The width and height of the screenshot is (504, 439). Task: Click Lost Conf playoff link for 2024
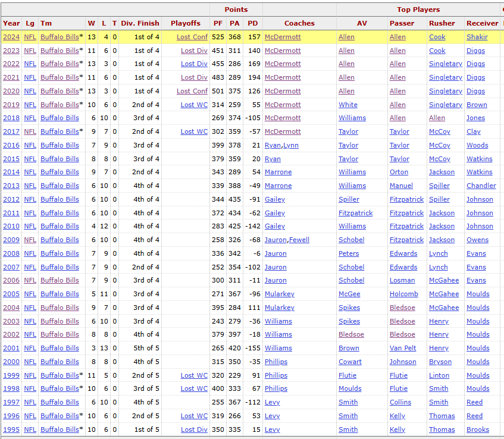(192, 37)
